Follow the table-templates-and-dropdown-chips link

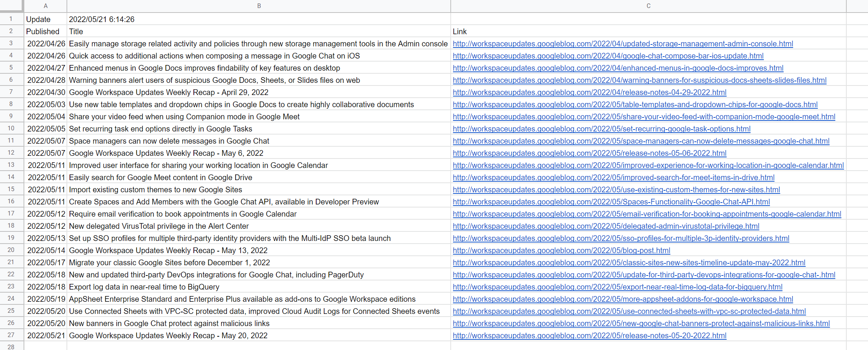click(635, 105)
